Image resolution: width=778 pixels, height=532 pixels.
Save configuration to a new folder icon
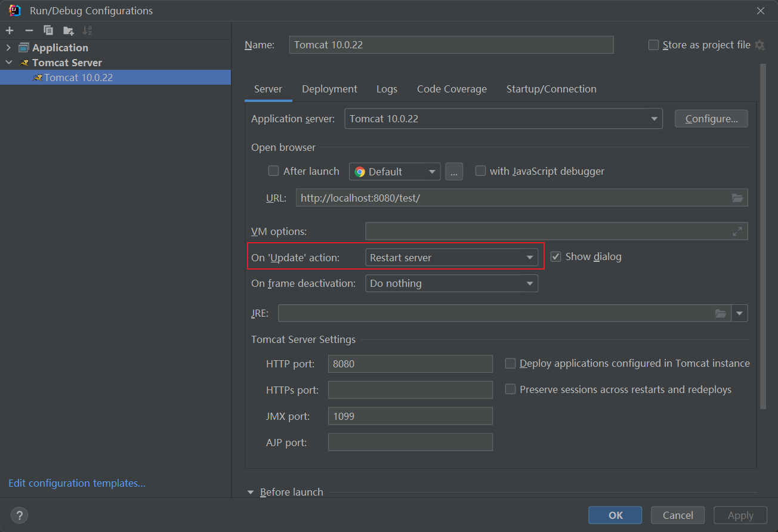click(69, 30)
